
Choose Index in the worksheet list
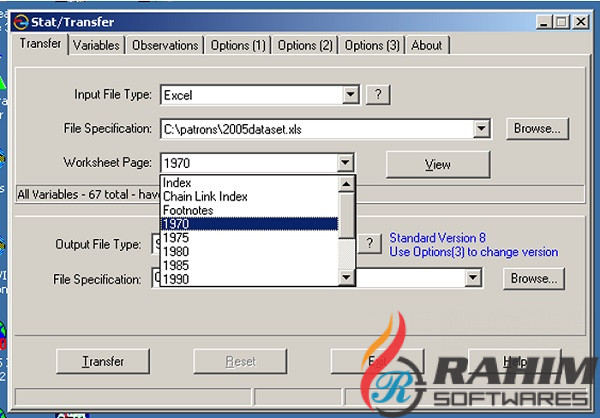coord(249,183)
